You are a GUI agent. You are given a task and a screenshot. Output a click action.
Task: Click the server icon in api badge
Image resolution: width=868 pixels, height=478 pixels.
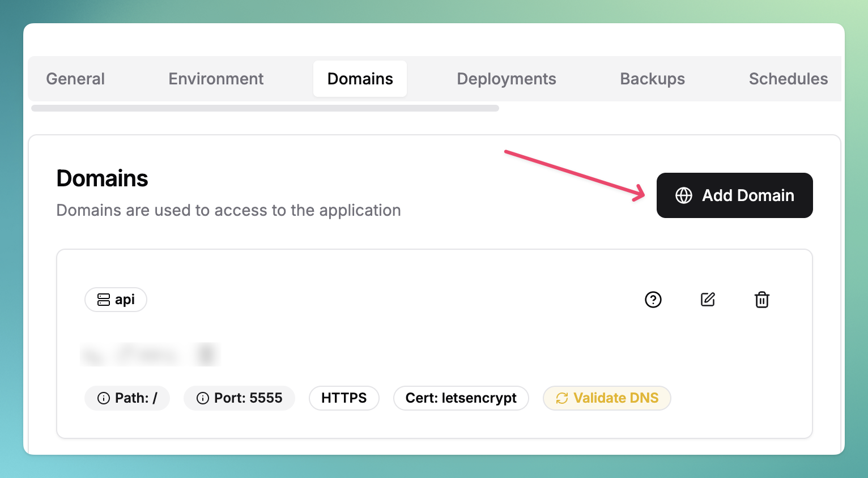(104, 300)
